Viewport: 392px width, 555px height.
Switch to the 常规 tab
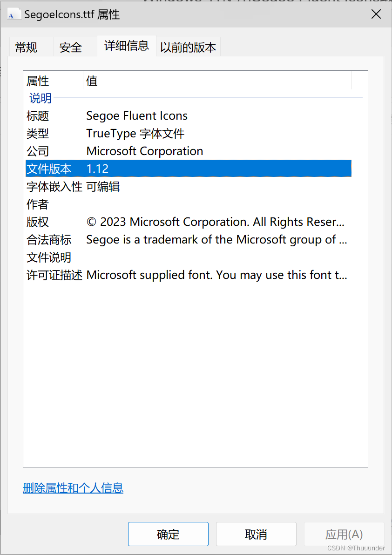tap(31, 47)
